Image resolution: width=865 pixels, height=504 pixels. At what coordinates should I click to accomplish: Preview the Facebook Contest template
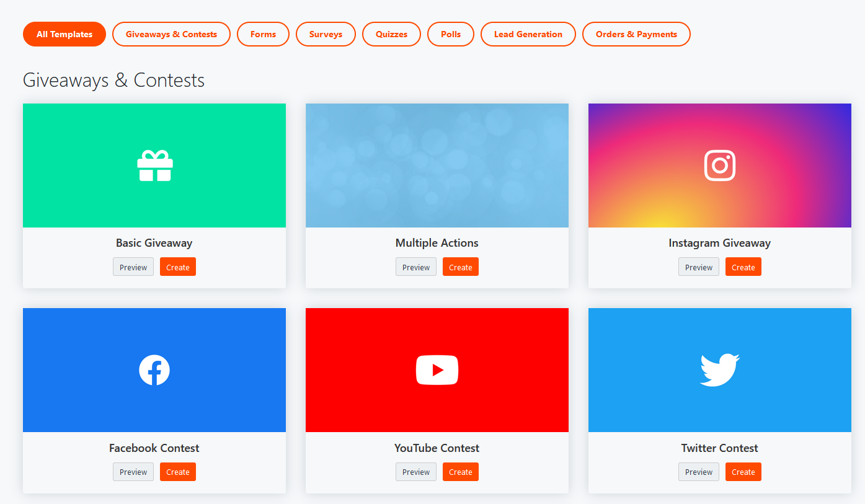click(133, 472)
